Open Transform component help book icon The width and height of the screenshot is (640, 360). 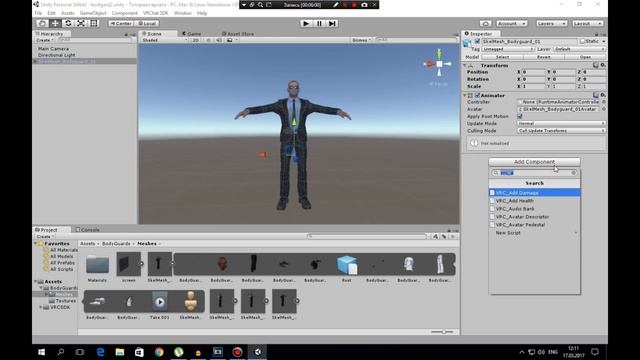coord(596,65)
